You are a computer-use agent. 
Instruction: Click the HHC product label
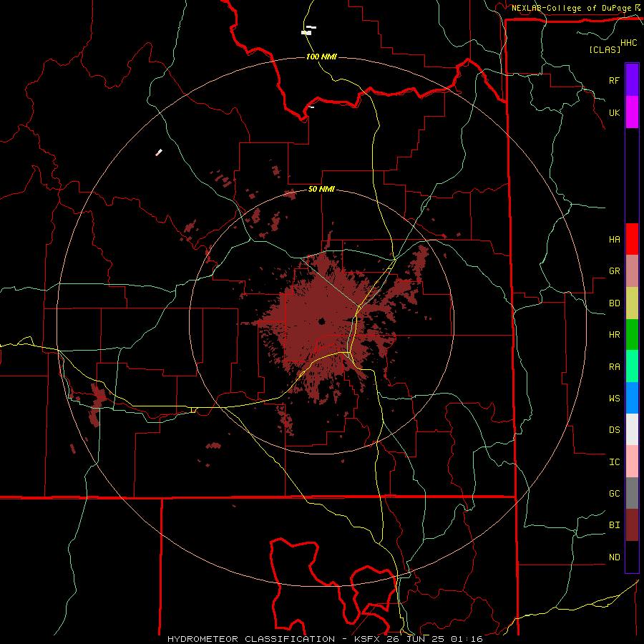tap(628, 43)
